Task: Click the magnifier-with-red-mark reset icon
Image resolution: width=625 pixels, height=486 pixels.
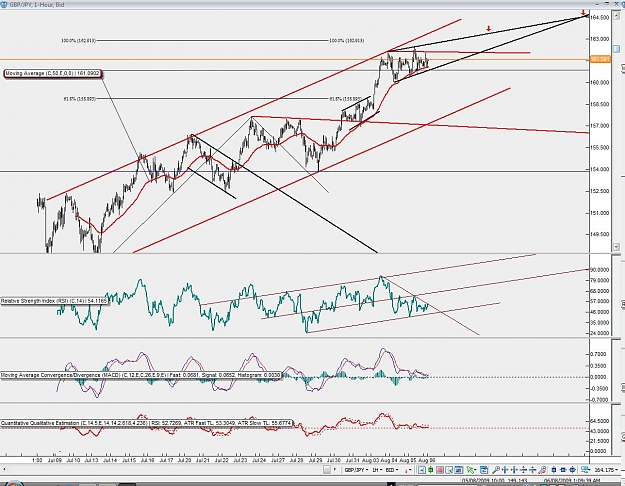Action: (x=542, y=470)
